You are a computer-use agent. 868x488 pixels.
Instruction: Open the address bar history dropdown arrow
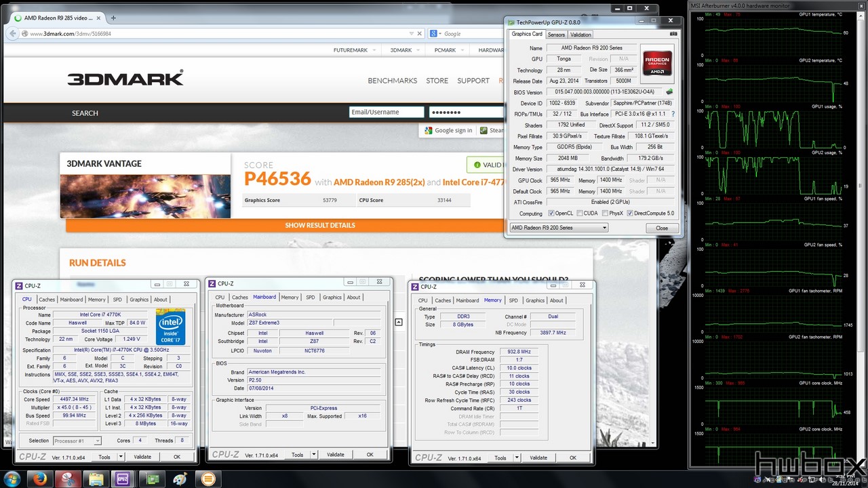point(412,33)
